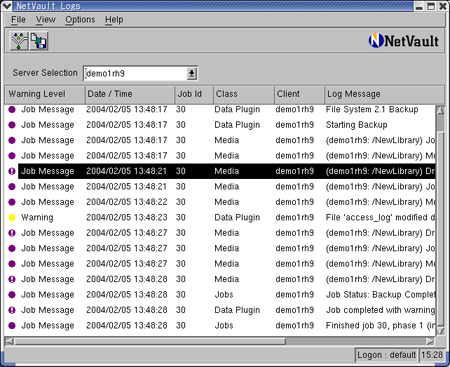This screenshot has height=367, width=450.
Task: Close the NetVault Logs window
Action: point(443,6)
